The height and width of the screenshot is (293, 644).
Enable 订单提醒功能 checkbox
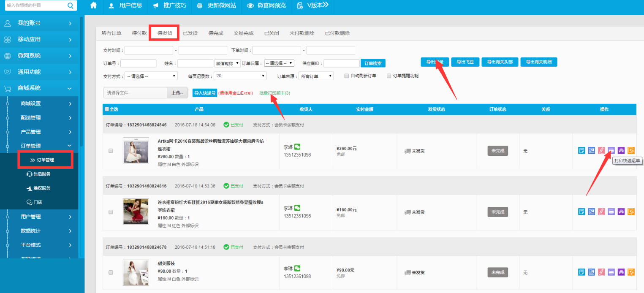click(389, 76)
